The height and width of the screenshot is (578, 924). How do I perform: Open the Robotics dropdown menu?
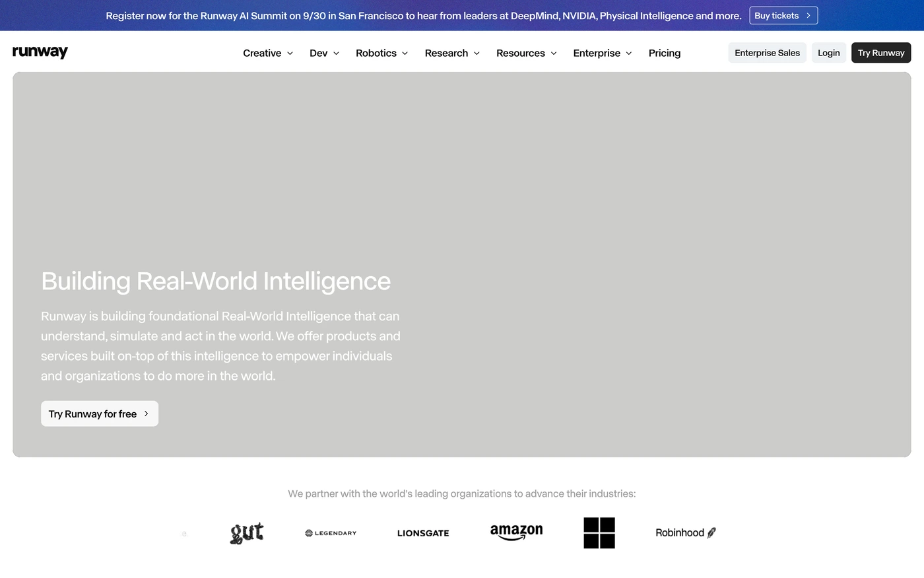pyautogui.click(x=381, y=53)
